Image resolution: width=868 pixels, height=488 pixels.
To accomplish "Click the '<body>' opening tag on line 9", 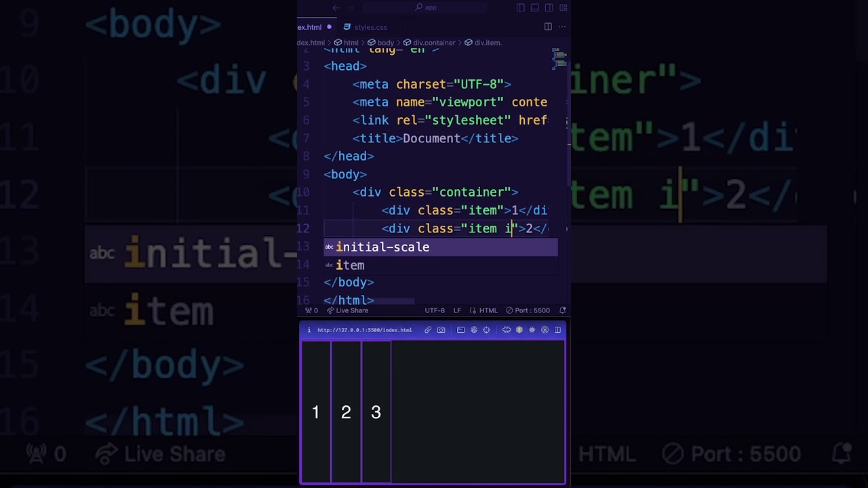I will 345,174.
